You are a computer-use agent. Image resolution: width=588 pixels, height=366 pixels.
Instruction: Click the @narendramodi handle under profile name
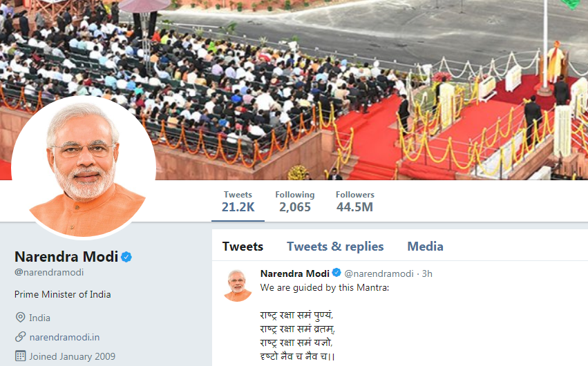point(49,272)
